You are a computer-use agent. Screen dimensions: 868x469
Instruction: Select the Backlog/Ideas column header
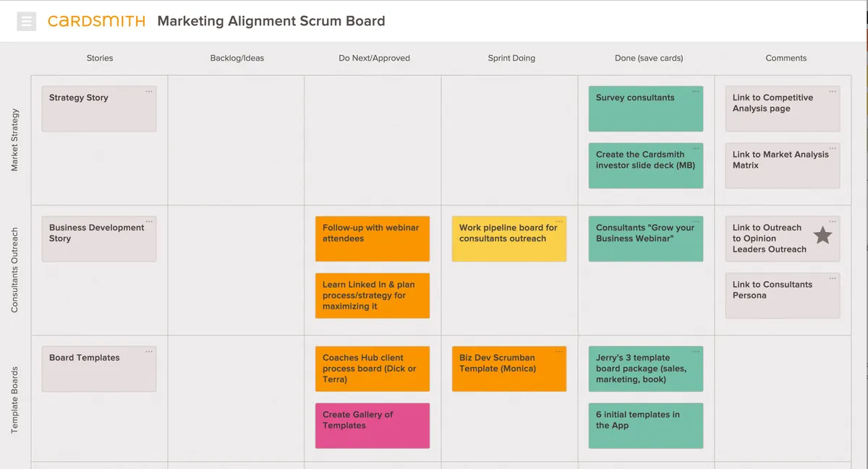(237, 58)
